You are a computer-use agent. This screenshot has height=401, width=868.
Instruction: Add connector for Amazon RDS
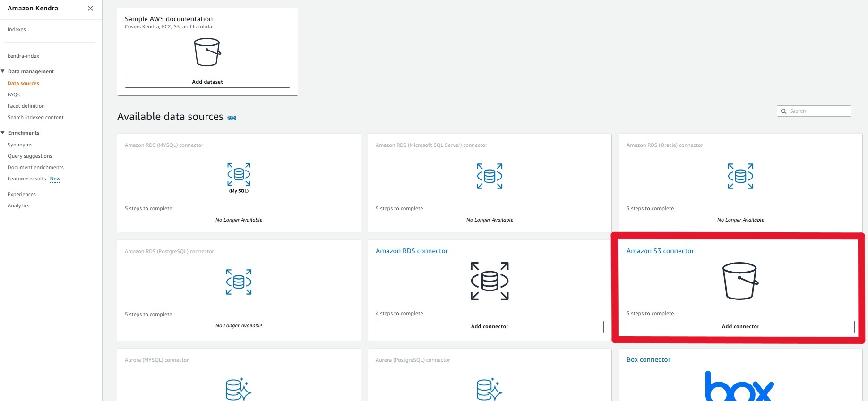[490, 326]
